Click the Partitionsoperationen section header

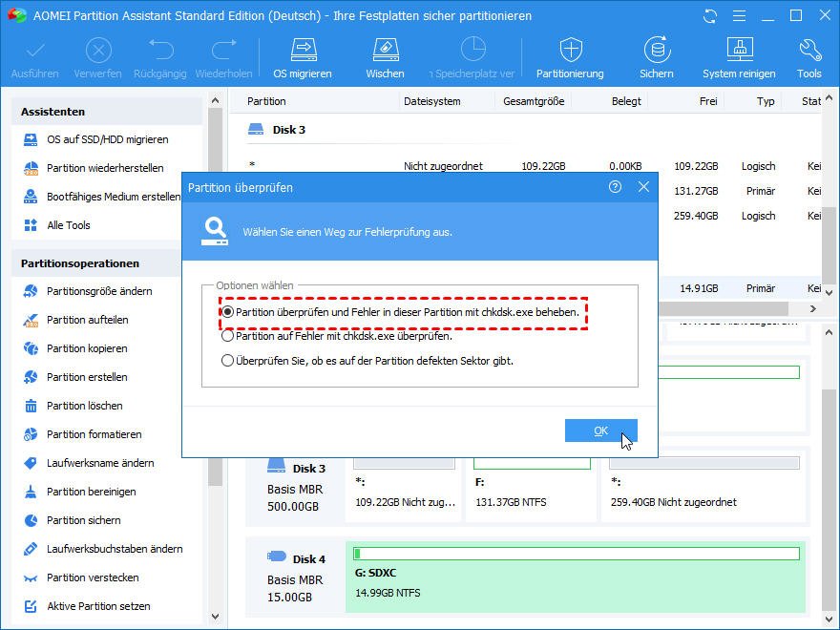tap(96, 263)
